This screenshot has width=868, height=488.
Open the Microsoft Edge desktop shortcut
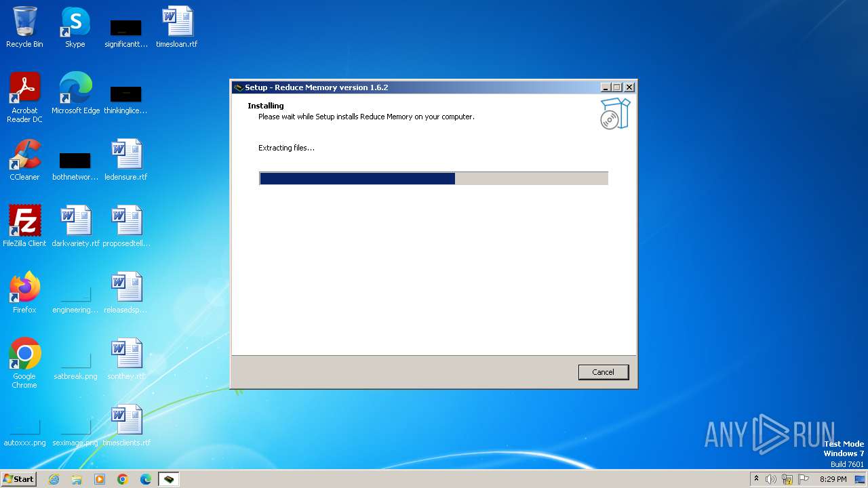click(75, 94)
